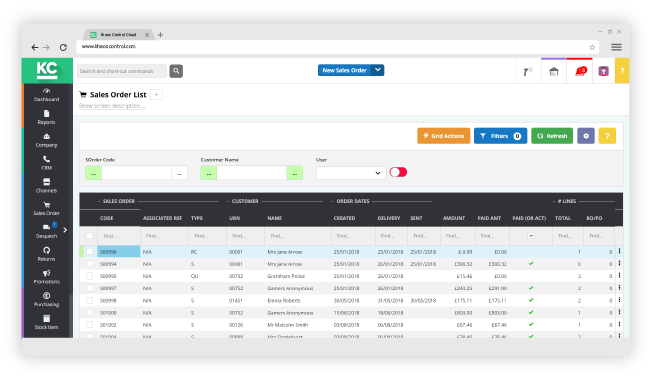Open Channels in the sidebar
Image resolution: width=656 pixels, height=380 pixels.
pos(46,186)
